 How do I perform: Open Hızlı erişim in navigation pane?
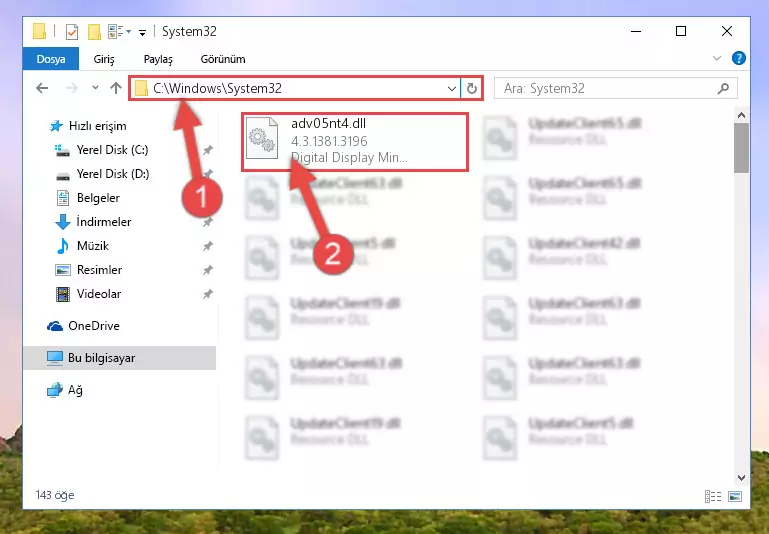(x=87, y=126)
